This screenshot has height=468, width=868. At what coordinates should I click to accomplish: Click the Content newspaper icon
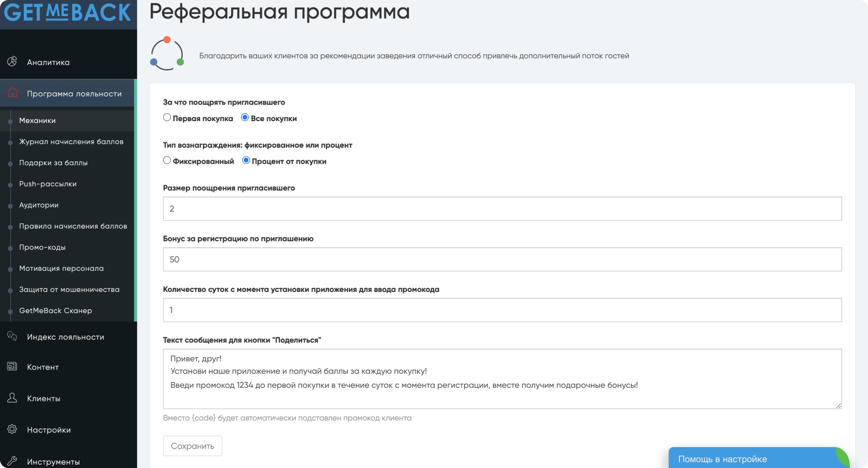click(12, 366)
